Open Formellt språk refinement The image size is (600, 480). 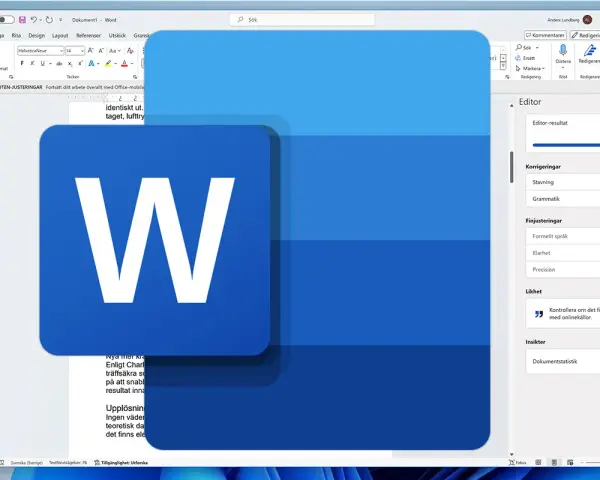click(x=563, y=236)
